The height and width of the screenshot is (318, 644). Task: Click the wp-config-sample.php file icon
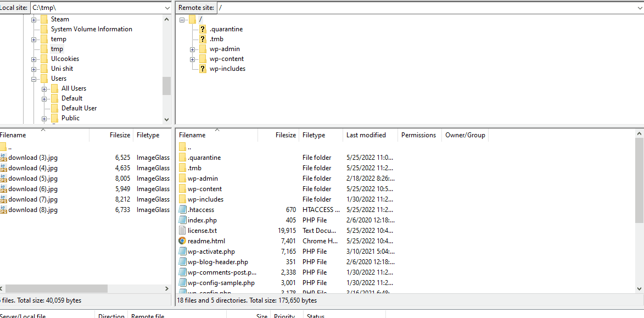point(182,283)
